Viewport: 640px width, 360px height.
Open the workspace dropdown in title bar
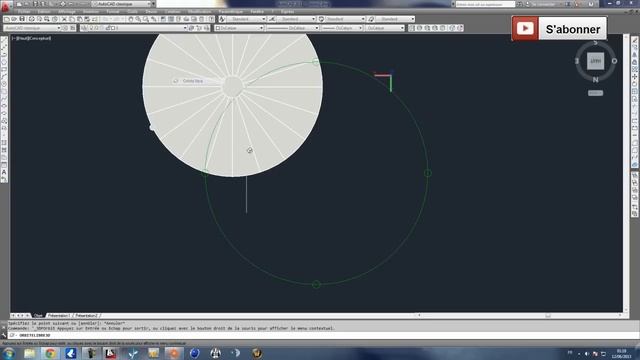click(x=123, y=4)
